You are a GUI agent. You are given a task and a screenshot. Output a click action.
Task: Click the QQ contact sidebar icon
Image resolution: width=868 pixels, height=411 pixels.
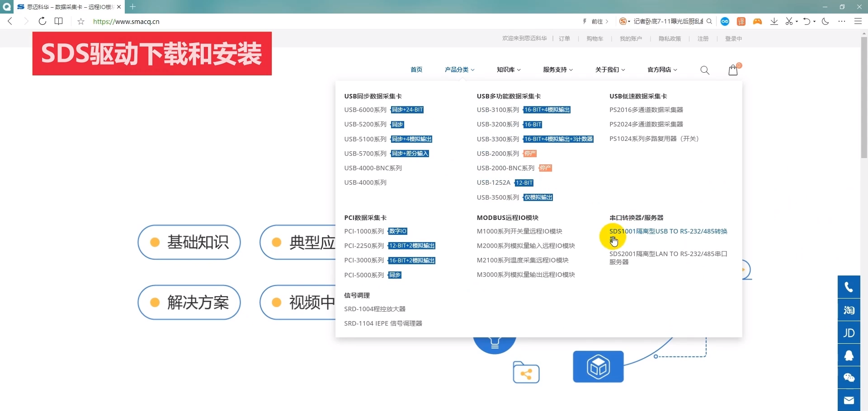pos(849,355)
